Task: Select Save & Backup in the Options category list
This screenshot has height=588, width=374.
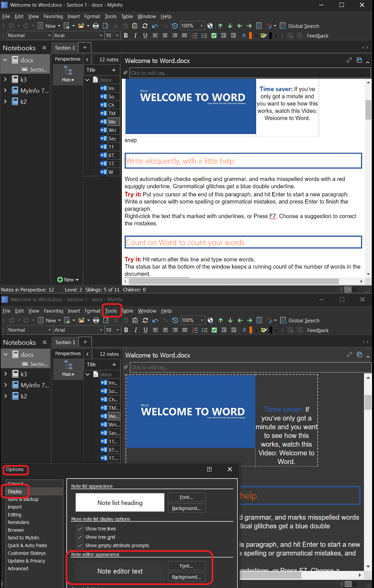Action: point(23,499)
